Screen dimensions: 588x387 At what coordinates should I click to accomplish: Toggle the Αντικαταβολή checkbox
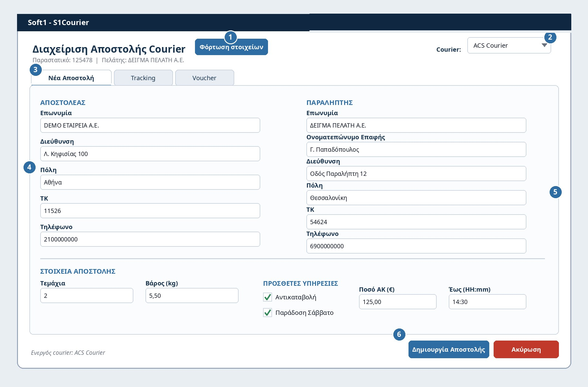(267, 297)
